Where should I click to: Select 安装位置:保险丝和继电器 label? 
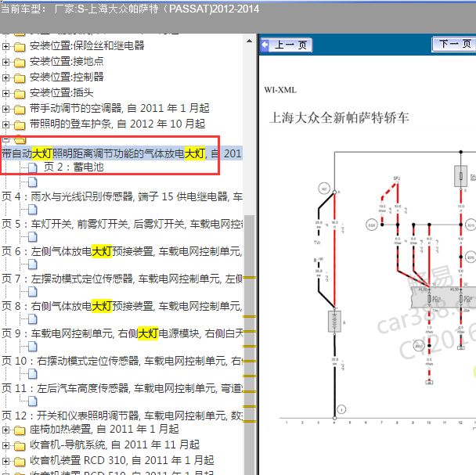point(87,46)
